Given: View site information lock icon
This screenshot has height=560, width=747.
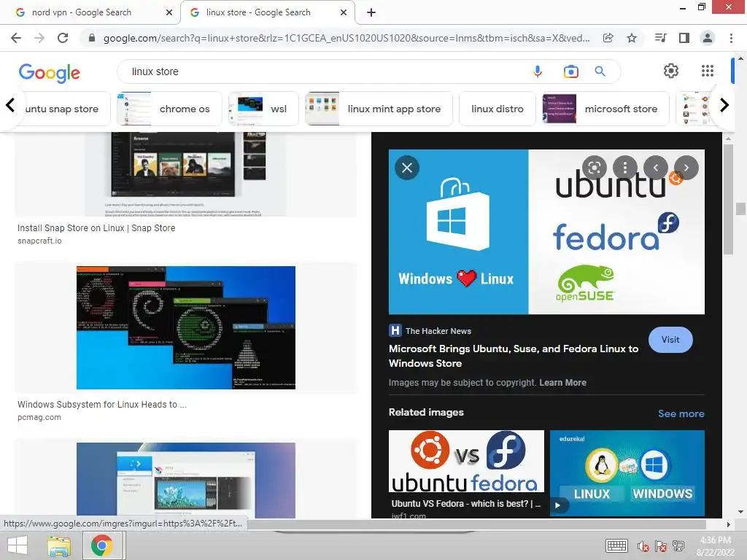Looking at the screenshot, I should click(92, 38).
